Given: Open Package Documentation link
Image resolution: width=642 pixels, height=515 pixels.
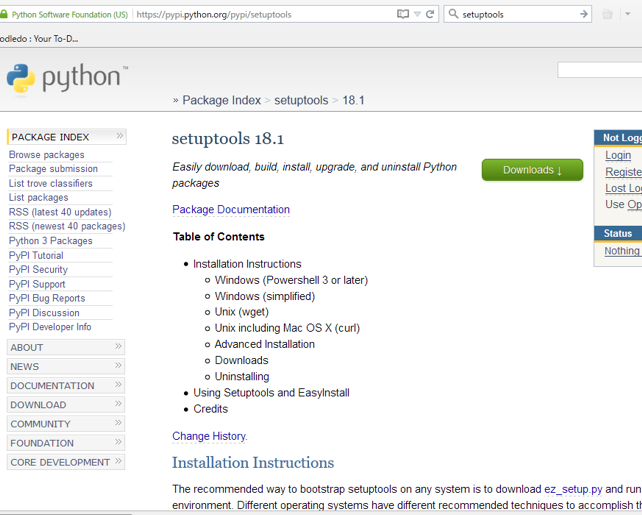Looking at the screenshot, I should tap(231, 210).
